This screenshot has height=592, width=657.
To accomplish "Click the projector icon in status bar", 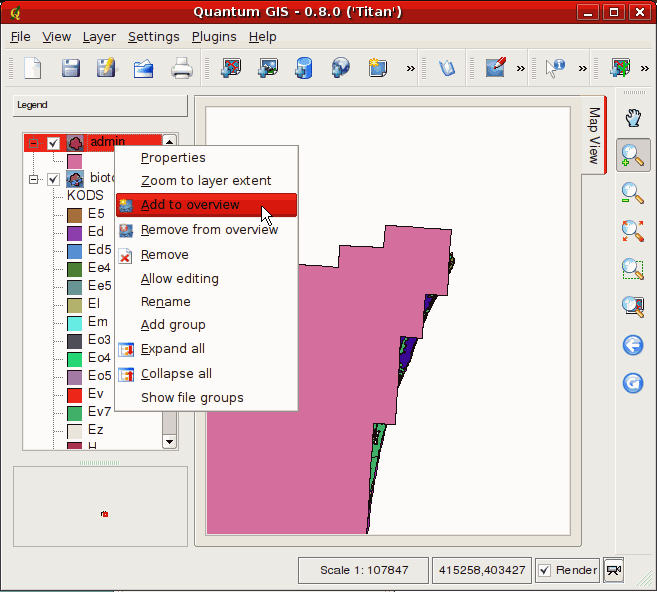I will pos(614,570).
